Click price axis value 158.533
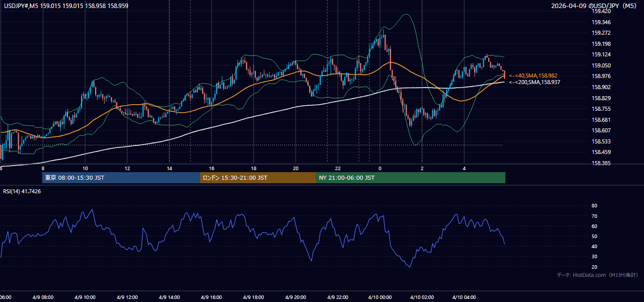The width and height of the screenshot is (644, 302). [602, 141]
